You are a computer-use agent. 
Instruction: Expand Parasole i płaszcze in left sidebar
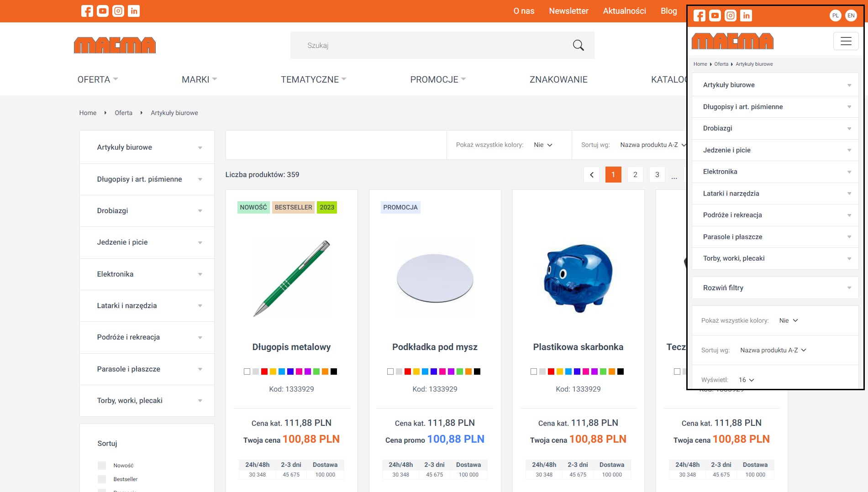[147, 369]
